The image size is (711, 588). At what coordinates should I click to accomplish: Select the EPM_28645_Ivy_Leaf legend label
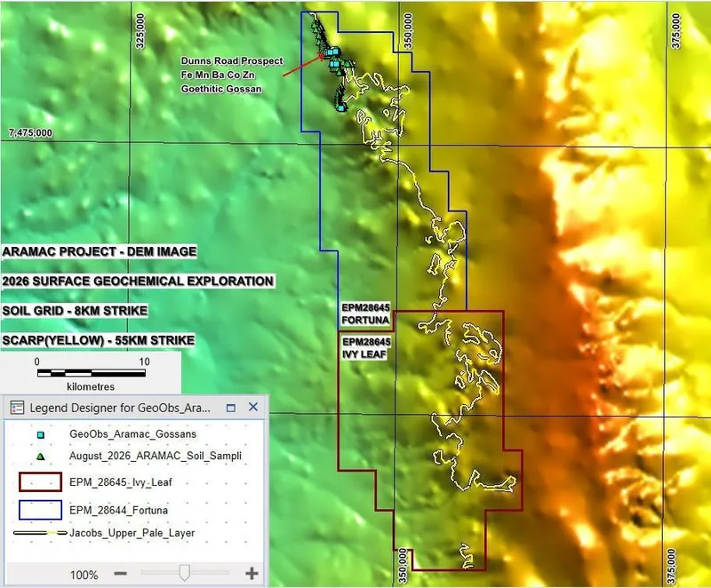[x=121, y=482]
